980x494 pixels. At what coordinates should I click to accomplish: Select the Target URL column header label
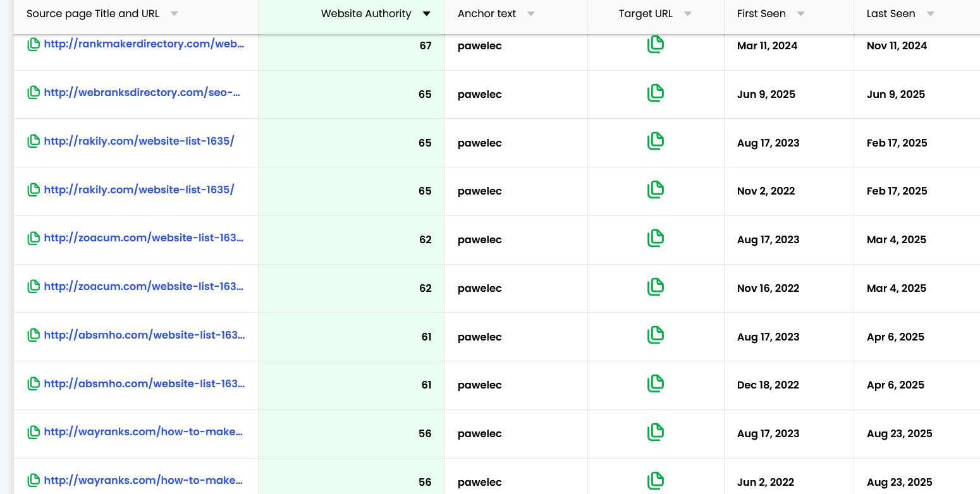pyautogui.click(x=646, y=14)
